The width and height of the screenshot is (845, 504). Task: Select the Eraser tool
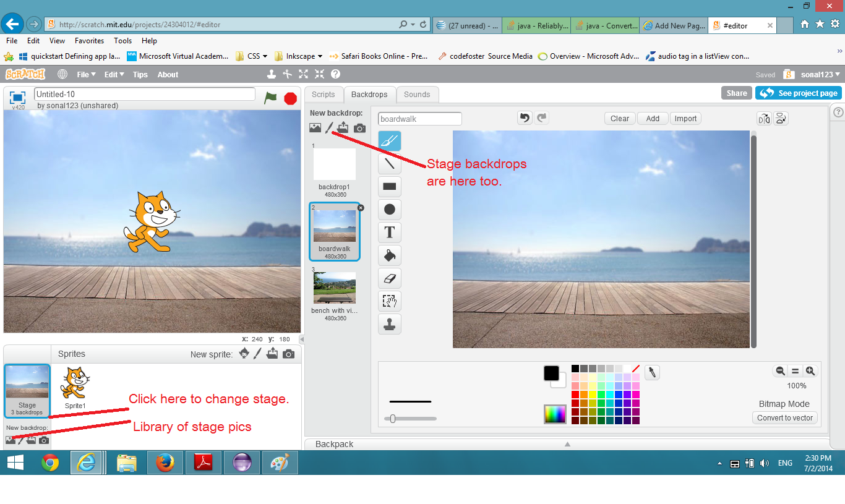click(390, 278)
